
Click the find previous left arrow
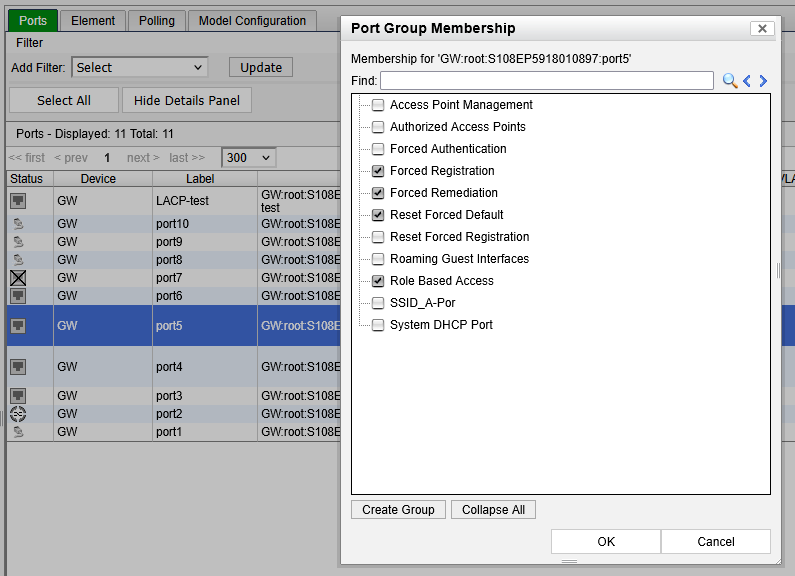746,81
